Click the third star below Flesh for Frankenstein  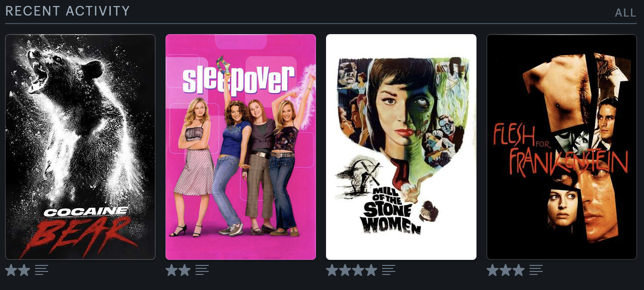tap(519, 270)
